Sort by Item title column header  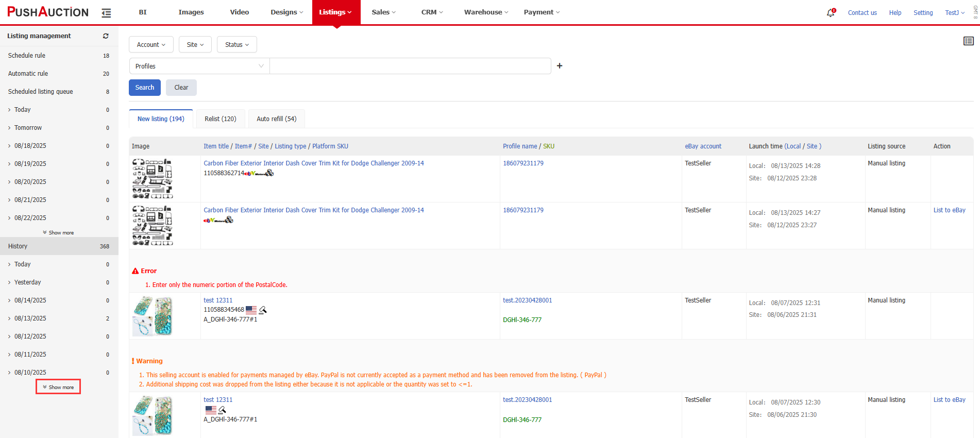pos(216,146)
